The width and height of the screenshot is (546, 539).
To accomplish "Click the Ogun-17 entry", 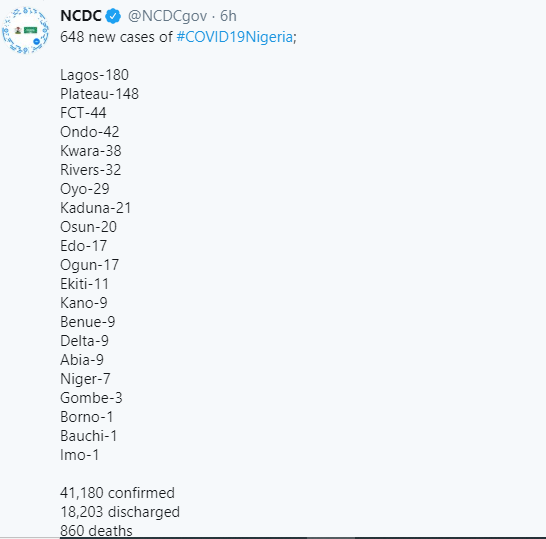I will [x=89, y=265].
